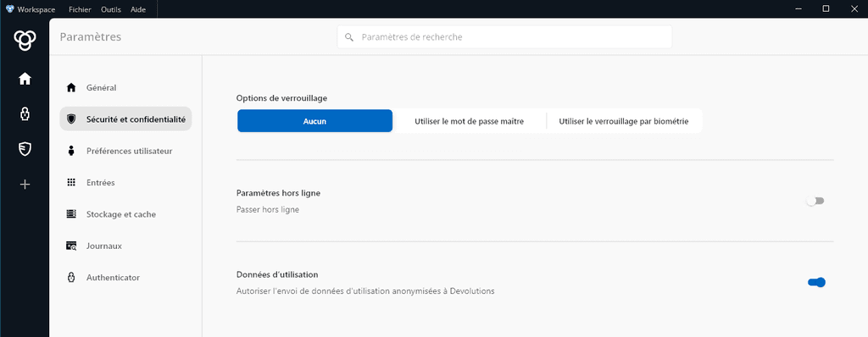
Task: Open the padlock icon in left rail
Action: point(25,114)
